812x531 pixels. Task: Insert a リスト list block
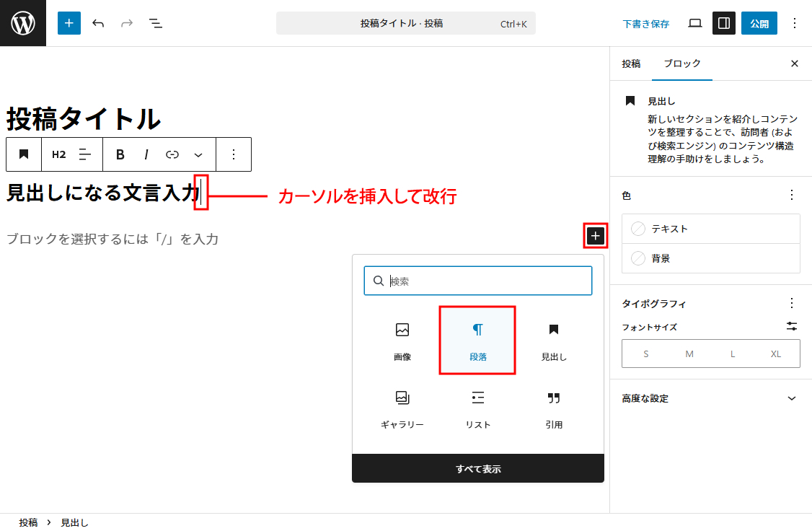(477, 409)
